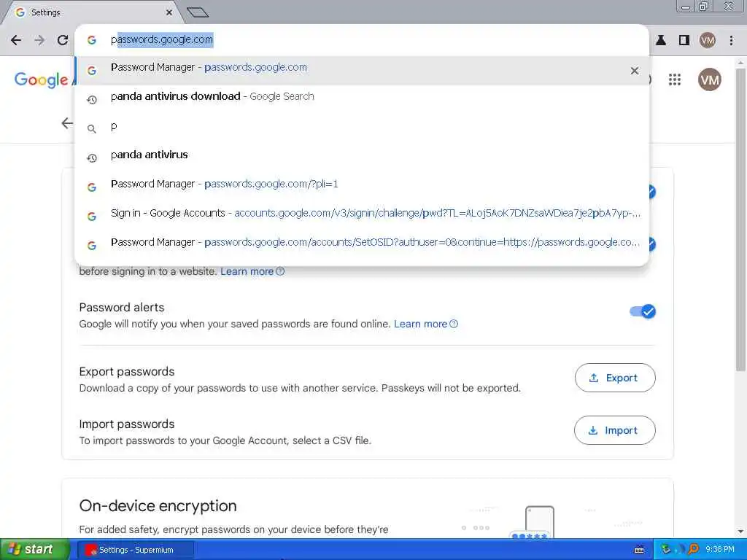Click the Export passwords heading
Viewport: 747px width, 560px height.
tap(127, 371)
